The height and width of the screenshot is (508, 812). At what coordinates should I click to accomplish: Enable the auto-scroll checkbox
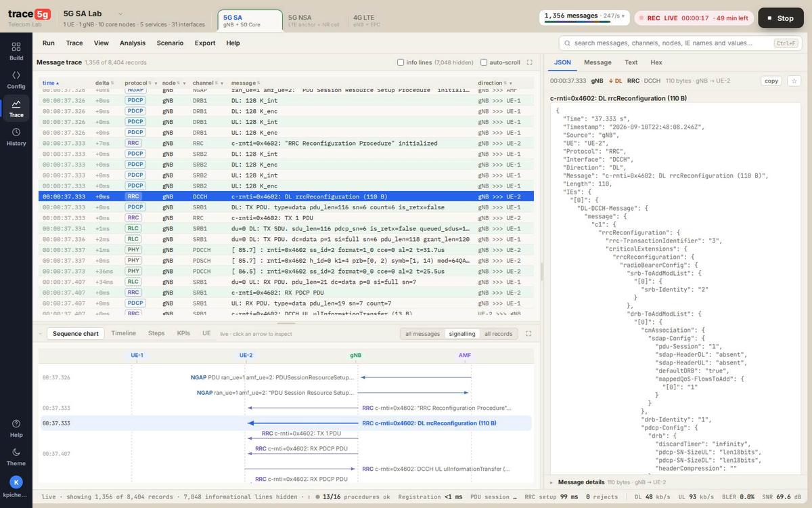(484, 62)
